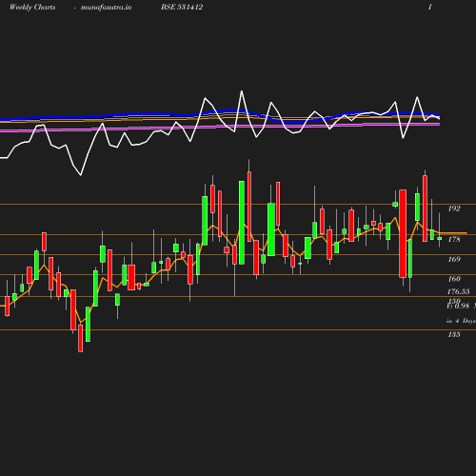Click the 'in 4 Days' text

pos(461,321)
